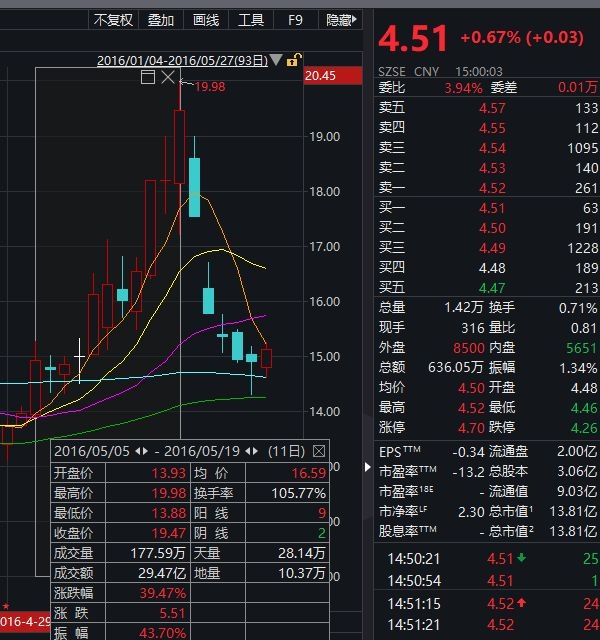Collapse the quote panel with white arrow

click(x=367, y=467)
